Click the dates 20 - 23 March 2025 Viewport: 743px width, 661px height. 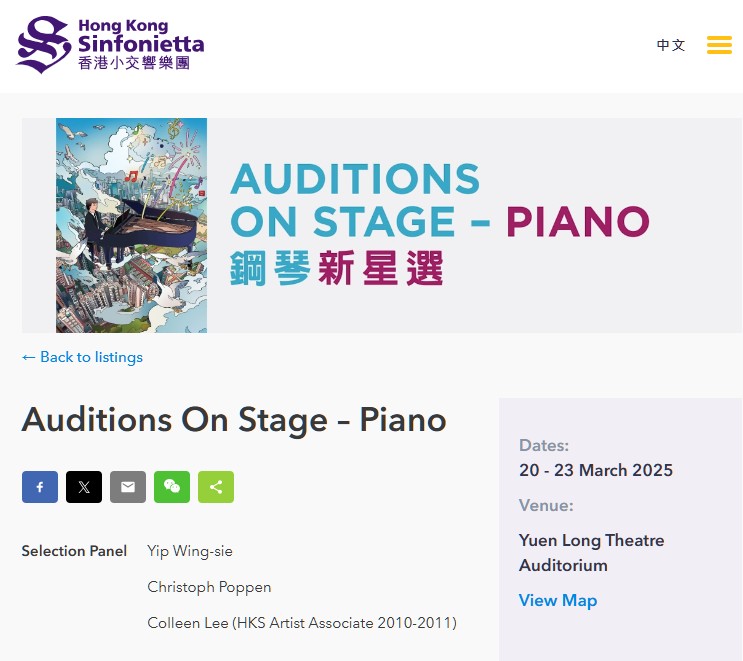pyautogui.click(x=596, y=470)
